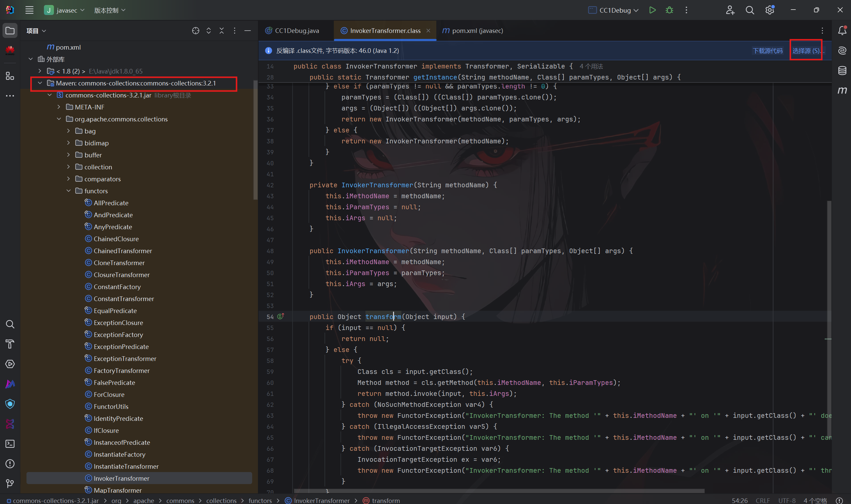
Task: Collapse the functors folder
Action: 69,191
